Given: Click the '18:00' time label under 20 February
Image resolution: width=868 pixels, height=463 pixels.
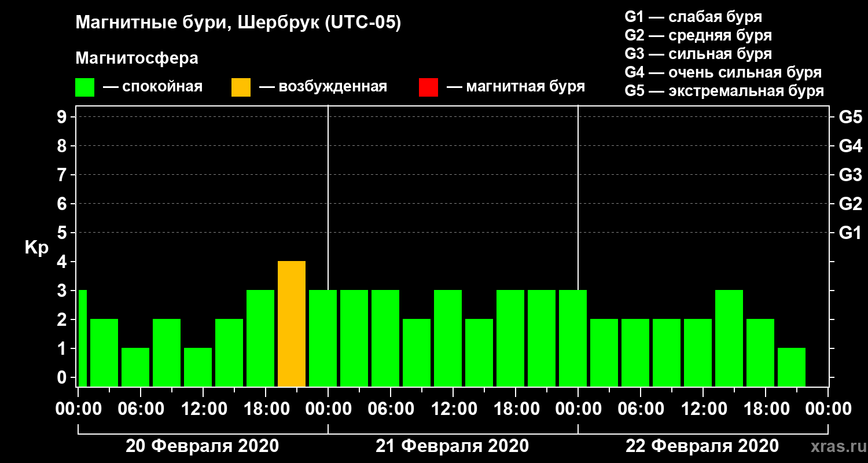Looking at the screenshot, I should tap(266, 409).
